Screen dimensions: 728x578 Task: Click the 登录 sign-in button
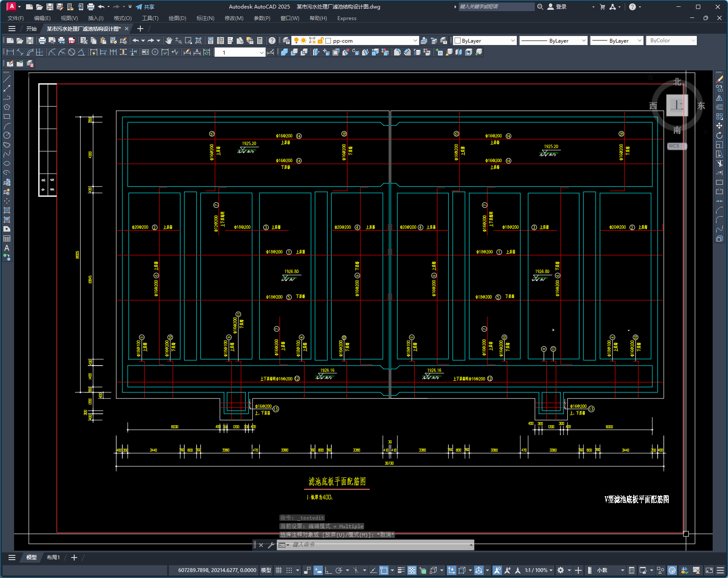click(557, 7)
